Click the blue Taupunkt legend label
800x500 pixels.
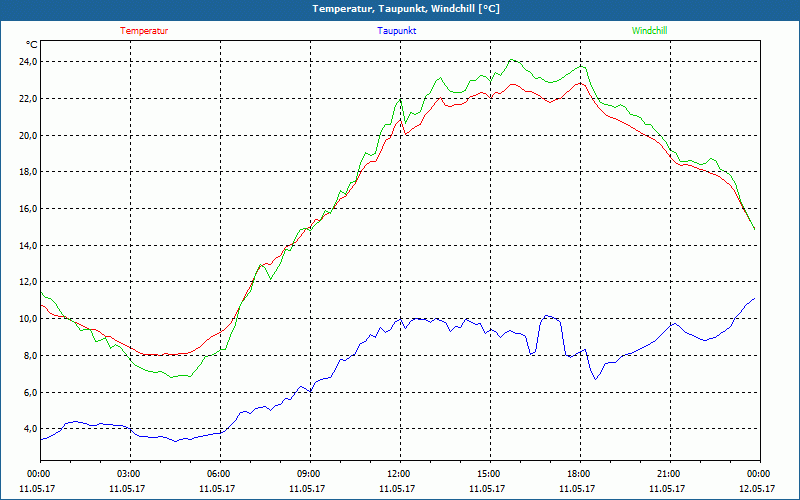(396, 31)
